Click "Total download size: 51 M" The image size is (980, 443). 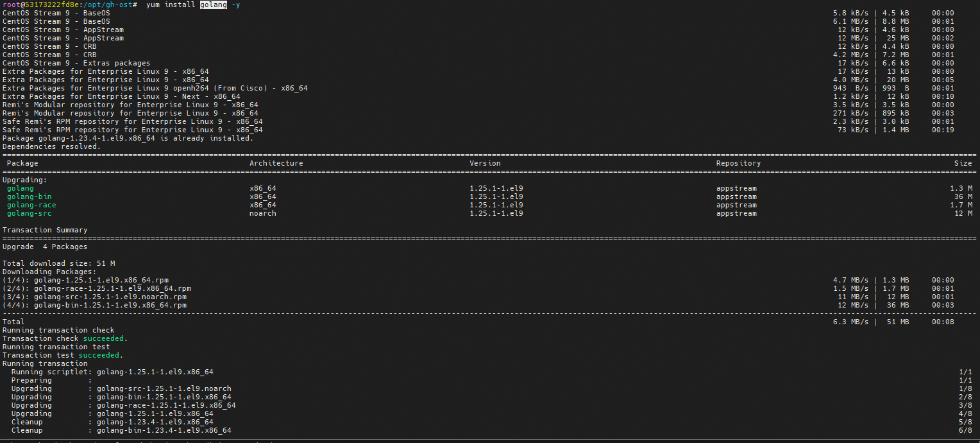[x=59, y=263]
